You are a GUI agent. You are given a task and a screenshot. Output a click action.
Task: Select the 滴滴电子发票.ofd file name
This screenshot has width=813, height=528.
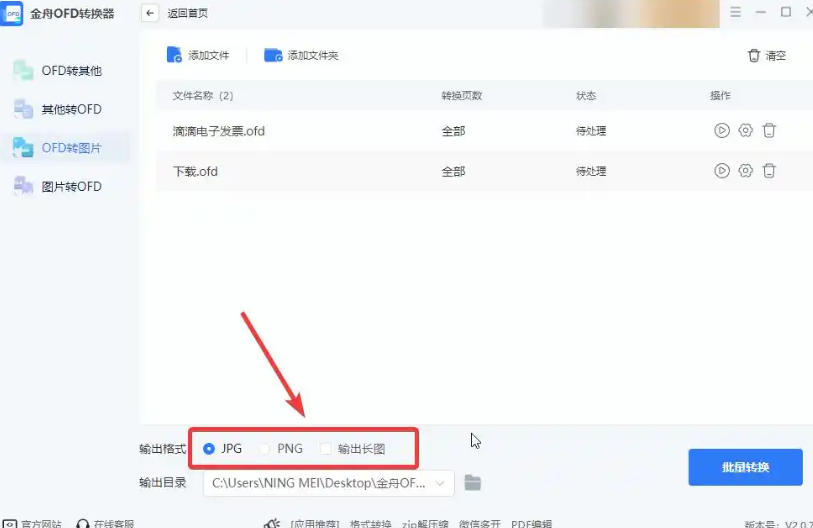[219, 131]
